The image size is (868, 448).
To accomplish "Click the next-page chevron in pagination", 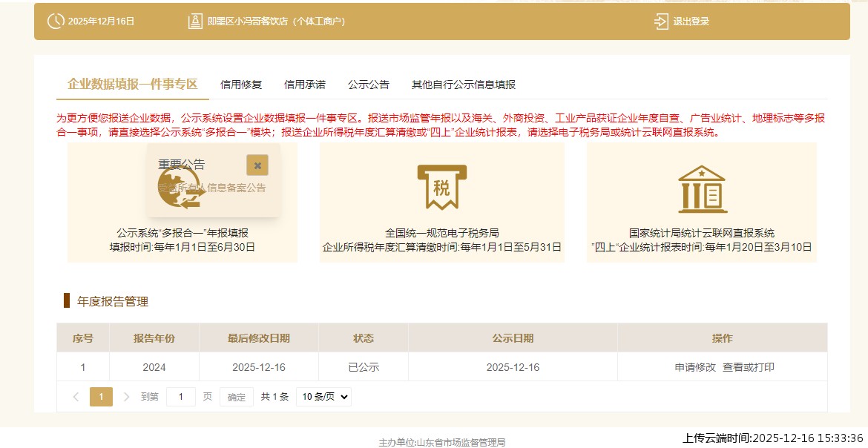I will pyautogui.click(x=125, y=396).
